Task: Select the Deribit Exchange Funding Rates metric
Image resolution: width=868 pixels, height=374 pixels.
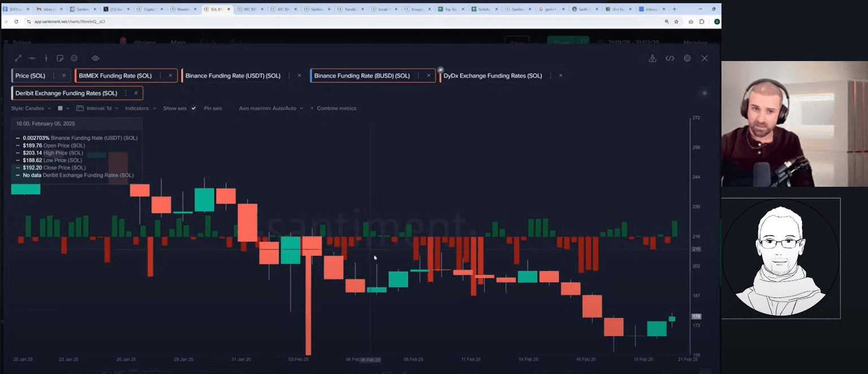Action: click(x=66, y=93)
